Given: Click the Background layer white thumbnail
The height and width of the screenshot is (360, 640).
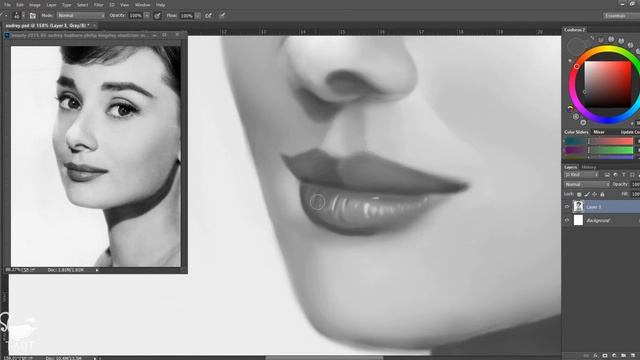Looking at the screenshot, I should coord(578,220).
